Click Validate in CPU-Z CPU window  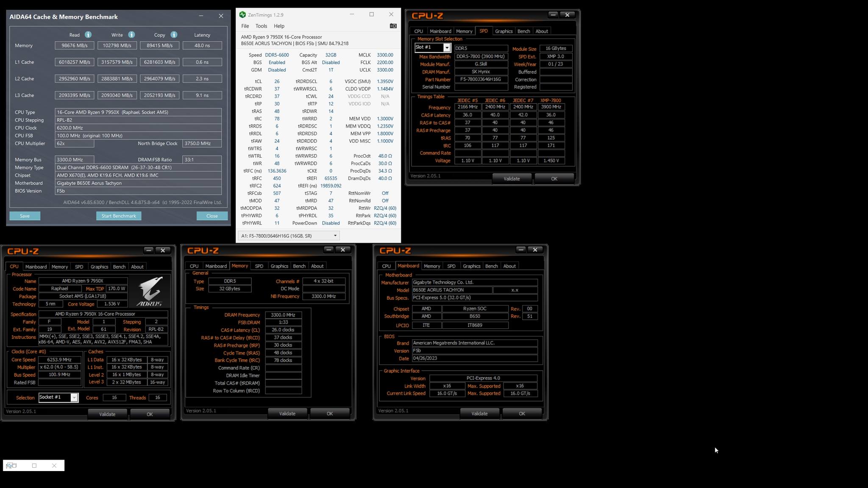pos(107,414)
